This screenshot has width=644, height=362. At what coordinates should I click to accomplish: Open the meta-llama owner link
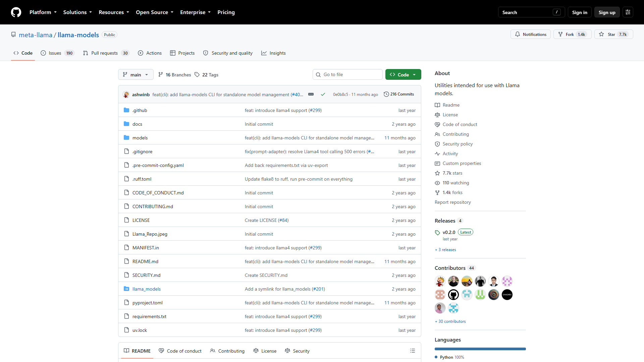coord(36,35)
